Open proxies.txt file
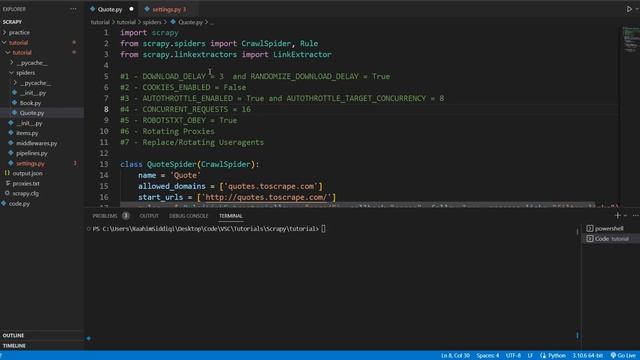Image resolution: width=640 pixels, height=360 pixels. pos(26,184)
